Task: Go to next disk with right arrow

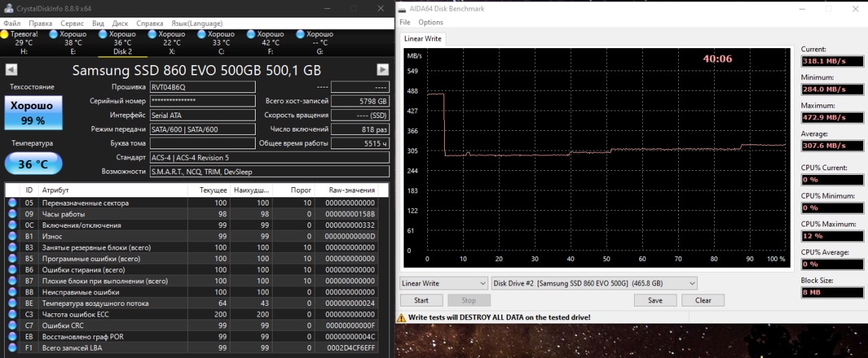Action: click(382, 70)
